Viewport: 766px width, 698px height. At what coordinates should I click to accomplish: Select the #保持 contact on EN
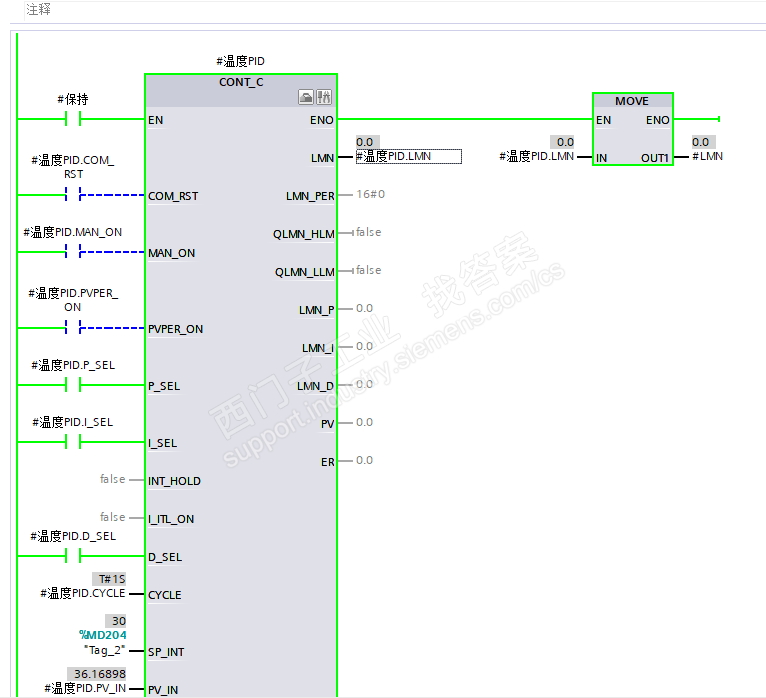pyautogui.click(x=73, y=119)
